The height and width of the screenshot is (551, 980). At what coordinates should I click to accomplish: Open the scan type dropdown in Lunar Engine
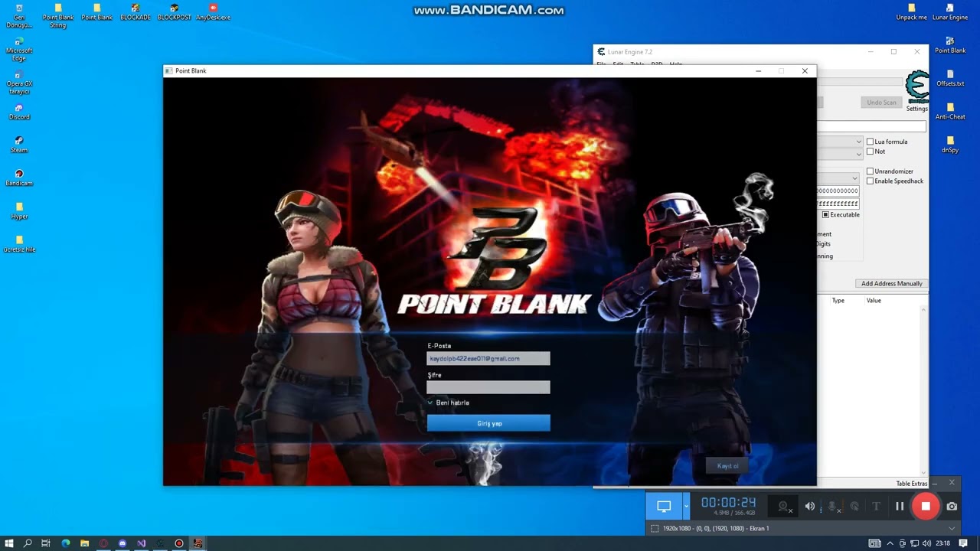[x=840, y=142]
